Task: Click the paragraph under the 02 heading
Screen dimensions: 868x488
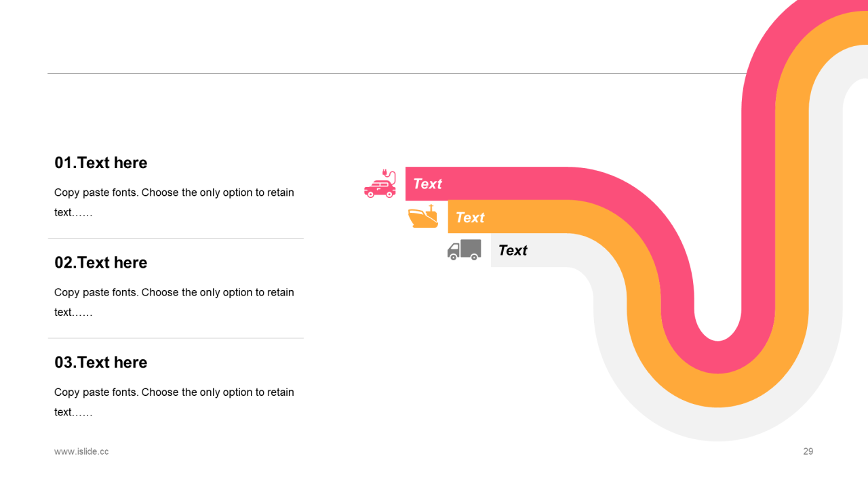Action: 174,302
